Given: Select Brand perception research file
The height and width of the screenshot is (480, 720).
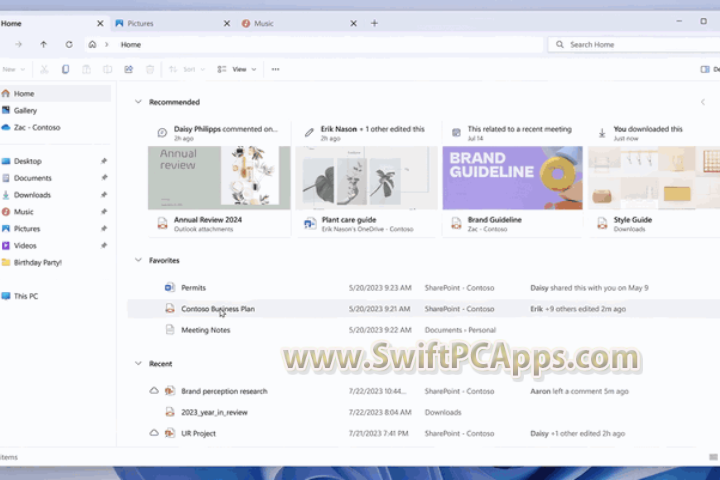Looking at the screenshot, I should tap(423, 391).
